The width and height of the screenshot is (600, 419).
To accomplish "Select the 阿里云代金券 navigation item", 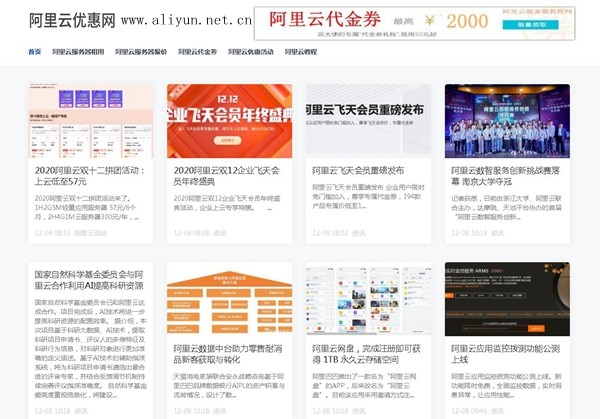I will click(x=197, y=52).
